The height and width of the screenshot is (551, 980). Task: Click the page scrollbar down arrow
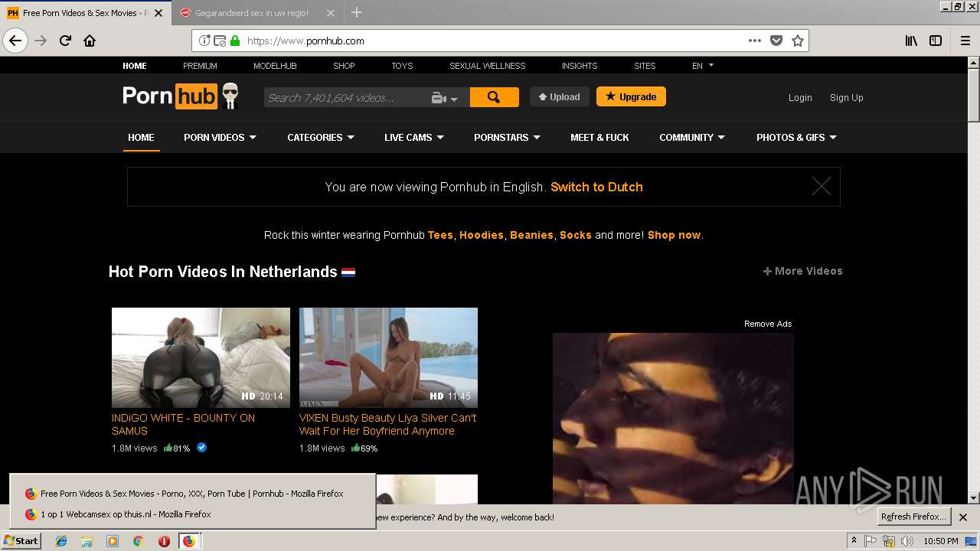(973, 498)
